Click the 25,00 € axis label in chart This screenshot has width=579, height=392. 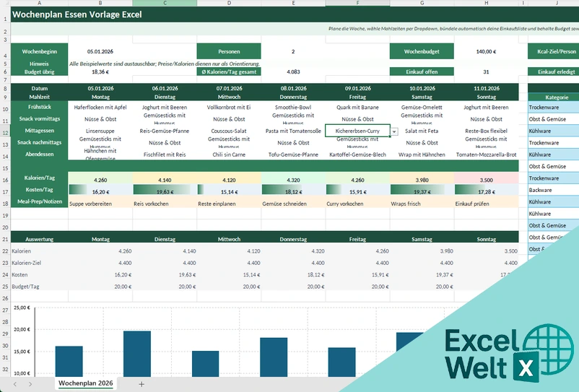(22, 308)
